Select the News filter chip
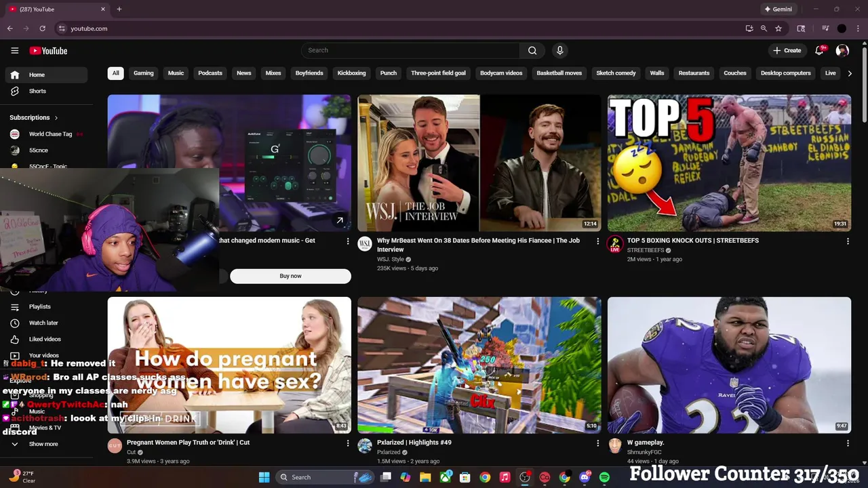The image size is (868, 488). tap(244, 73)
